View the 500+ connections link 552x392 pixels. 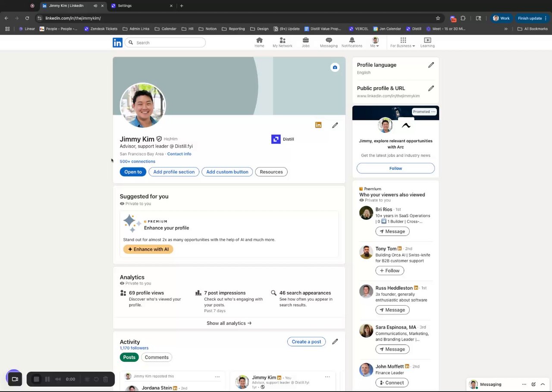[x=138, y=161]
